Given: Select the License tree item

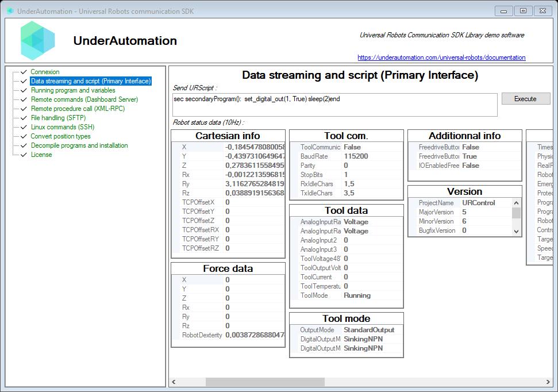Looking at the screenshot, I should pos(41,155).
